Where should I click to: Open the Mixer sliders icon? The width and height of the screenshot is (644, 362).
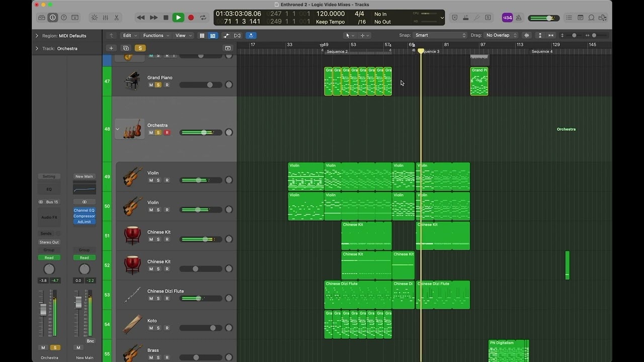coord(105,18)
